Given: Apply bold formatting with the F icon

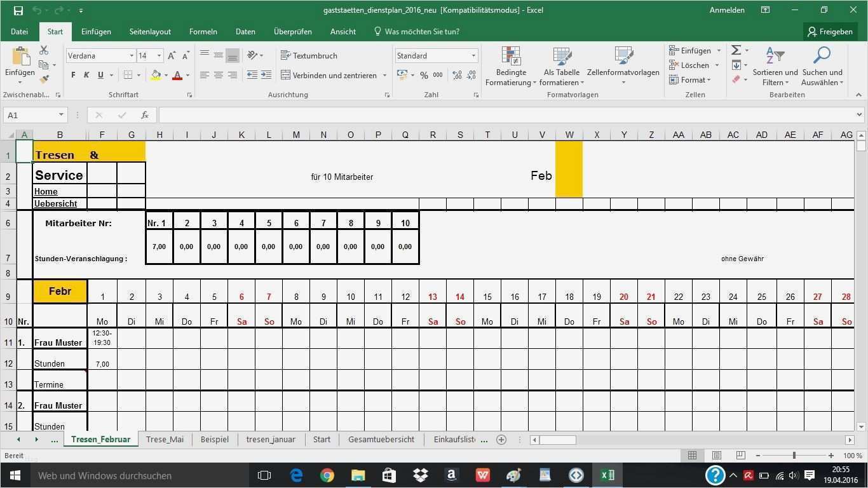Looking at the screenshot, I should click(72, 75).
